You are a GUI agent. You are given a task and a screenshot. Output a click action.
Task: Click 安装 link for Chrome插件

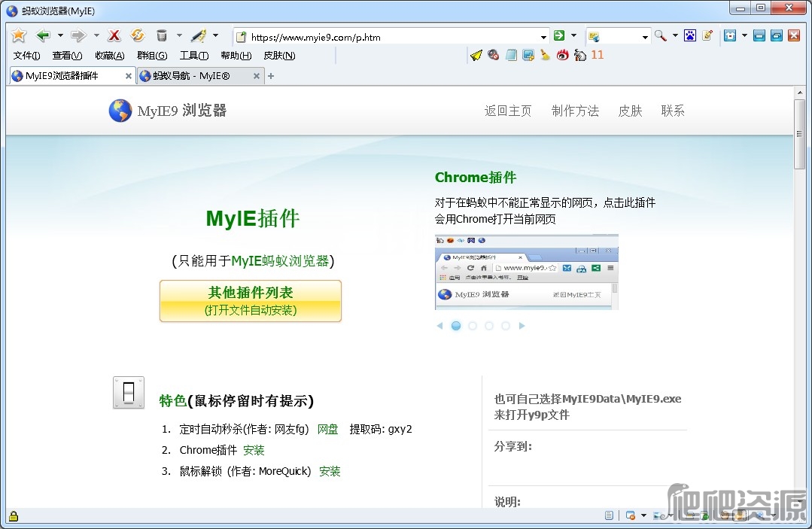254,450
